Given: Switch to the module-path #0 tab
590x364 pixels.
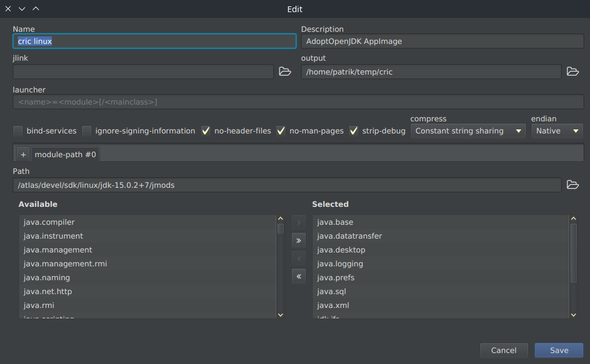Looking at the screenshot, I should [x=65, y=154].
